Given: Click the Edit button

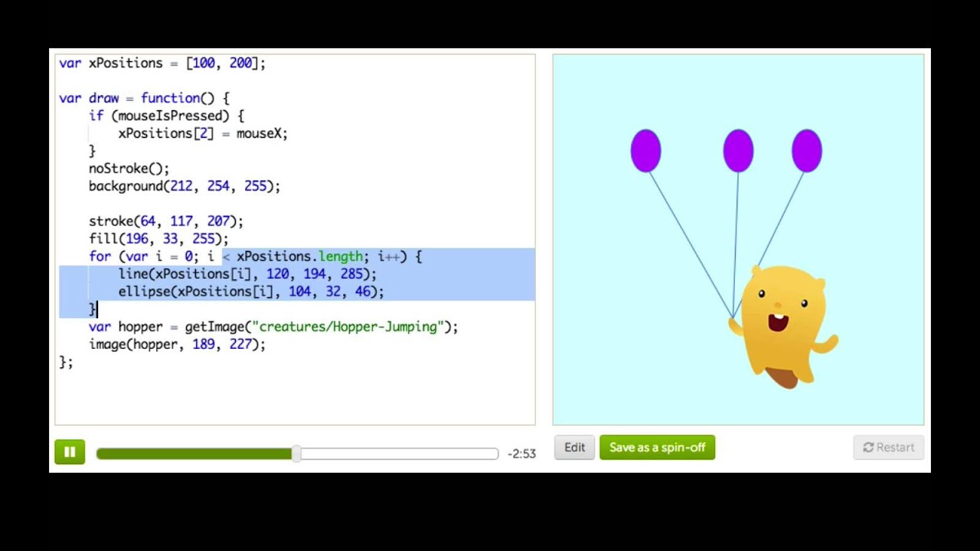Looking at the screenshot, I should 575,448.
